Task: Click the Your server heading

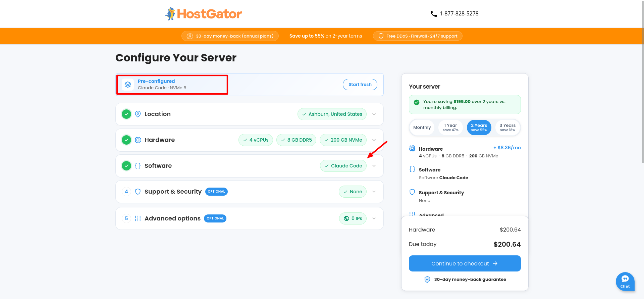Action: 424,87
